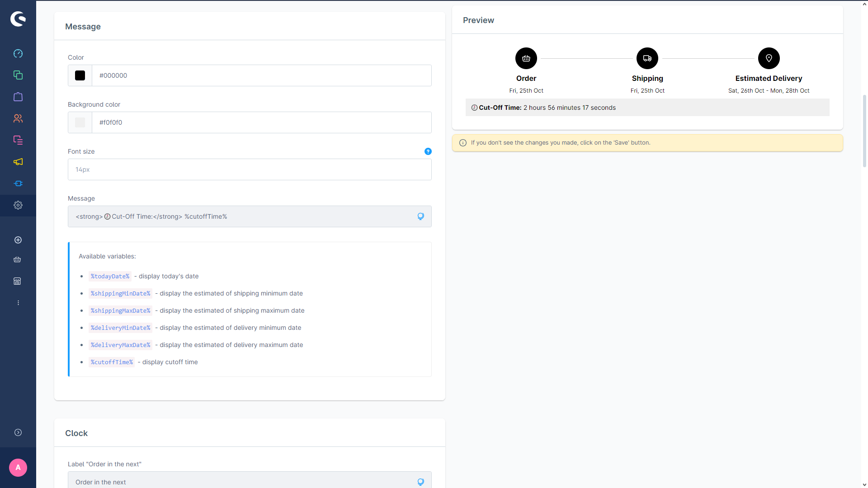Image resolution: width=868 pixels, height=488 pixels.
Task: Open the Orders shopping bag icon
Action: click(x=18, y=97)
